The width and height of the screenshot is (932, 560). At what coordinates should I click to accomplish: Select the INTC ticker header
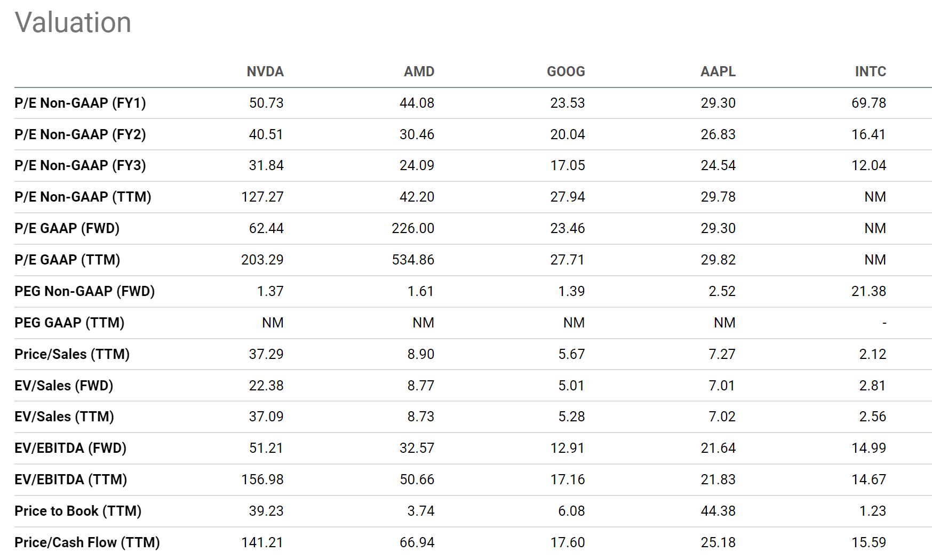pyautogui.click(x=870, y=71)
